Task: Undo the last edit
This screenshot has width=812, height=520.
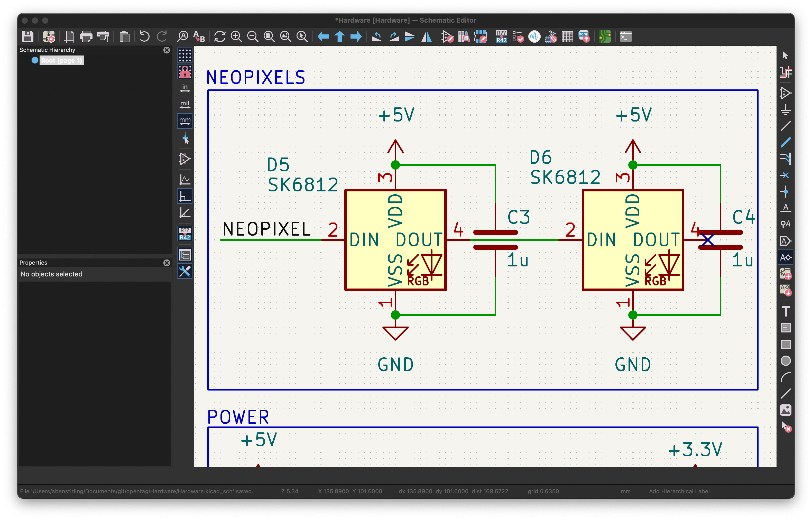Action: 144,36
